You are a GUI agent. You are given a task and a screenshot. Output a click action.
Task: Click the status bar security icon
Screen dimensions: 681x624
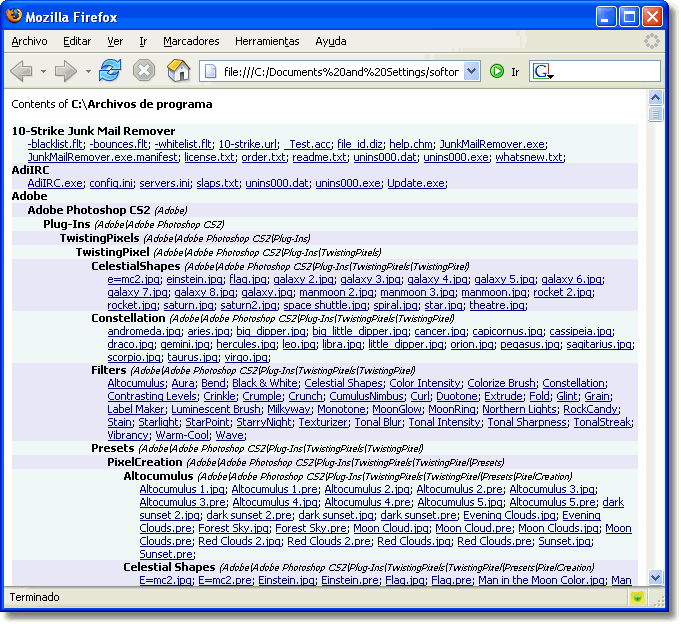click(x=637, y=598)
